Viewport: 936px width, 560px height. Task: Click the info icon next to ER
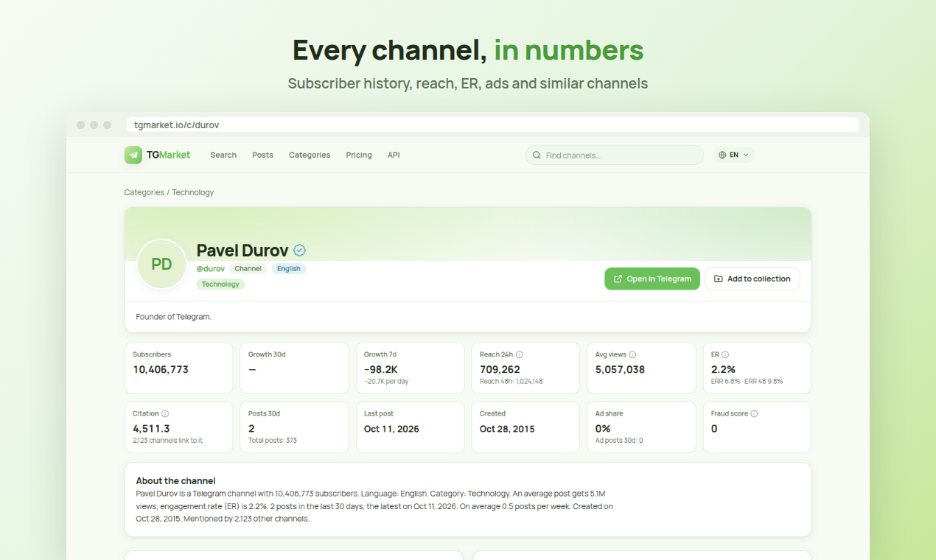(725, 354)
